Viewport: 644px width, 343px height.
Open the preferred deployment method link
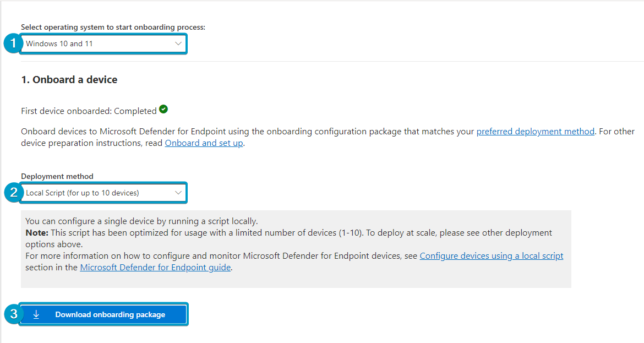point(535,132)
